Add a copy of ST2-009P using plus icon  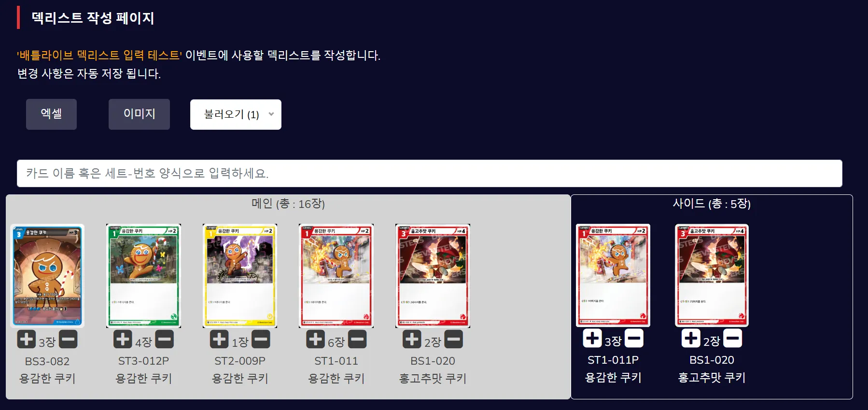click(219, 339)
